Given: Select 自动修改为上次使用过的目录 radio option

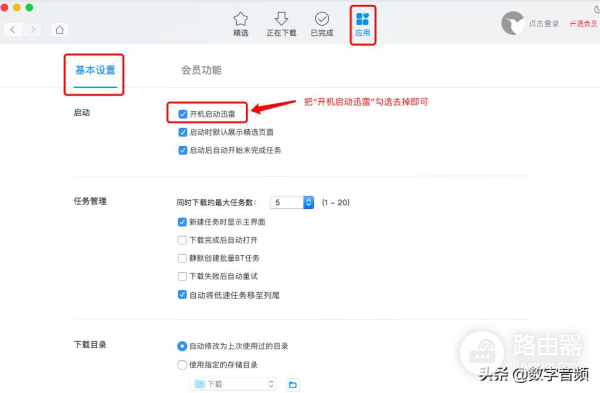Looking at the screenshot, I should [x=182, y=346].
